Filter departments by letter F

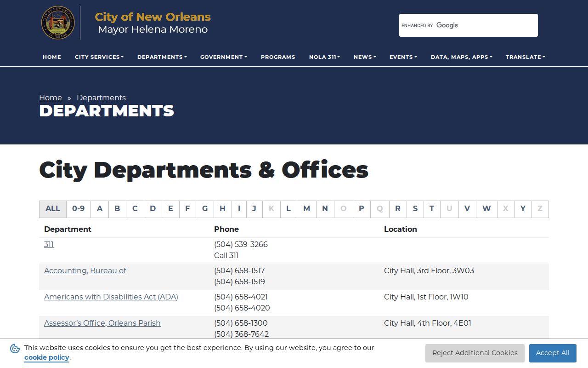187,209
